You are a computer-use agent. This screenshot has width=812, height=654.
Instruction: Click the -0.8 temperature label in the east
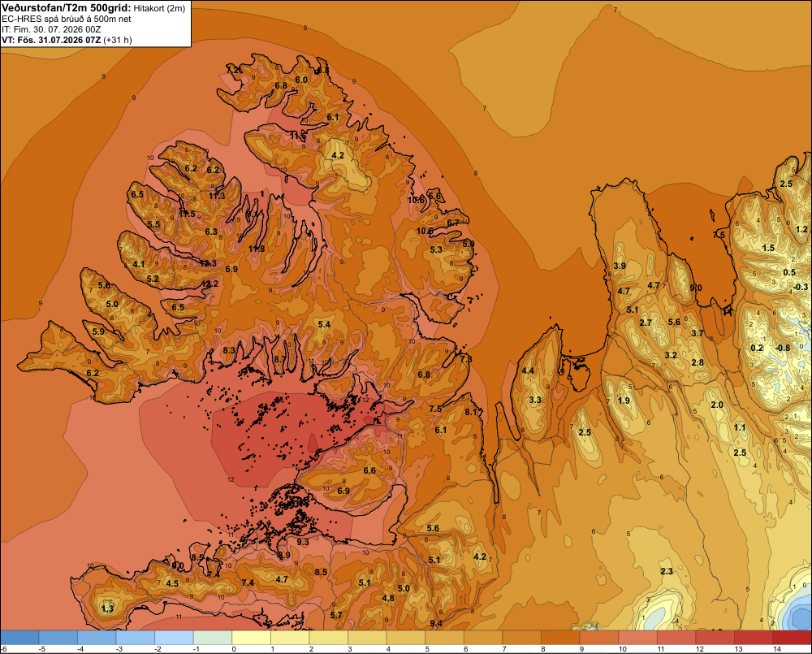click(x=782, y=348)
